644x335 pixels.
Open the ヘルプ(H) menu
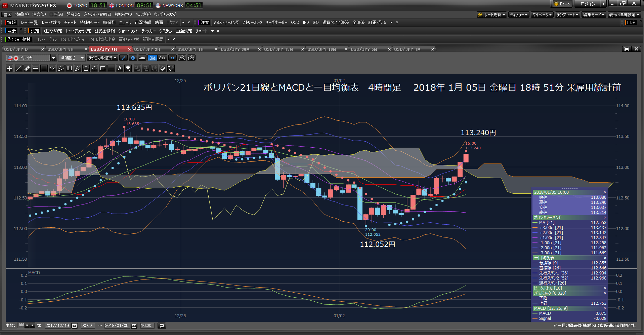(x=143, y=14)
